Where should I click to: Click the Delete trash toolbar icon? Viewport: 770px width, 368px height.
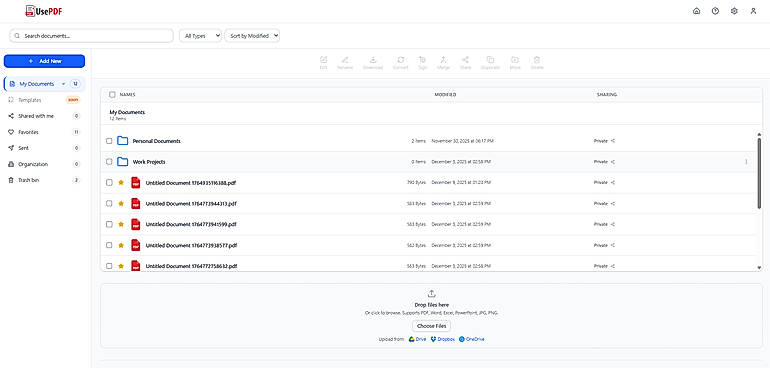tap(537, 63)
